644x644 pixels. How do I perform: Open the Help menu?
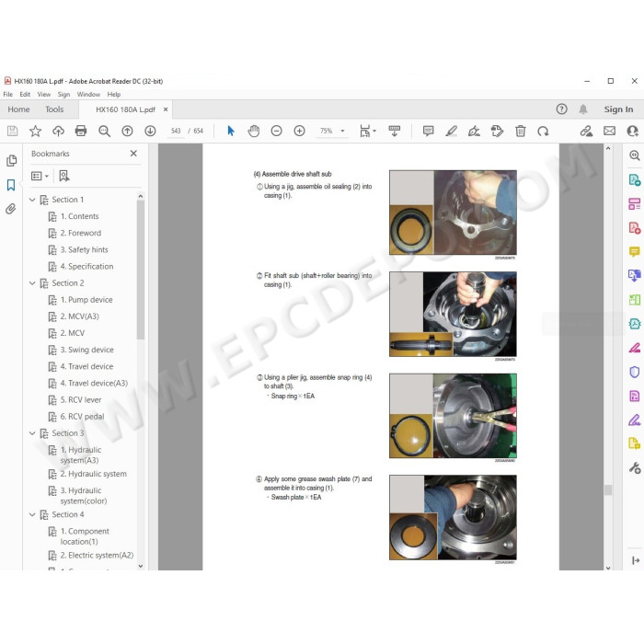click(x=114, y=94)
